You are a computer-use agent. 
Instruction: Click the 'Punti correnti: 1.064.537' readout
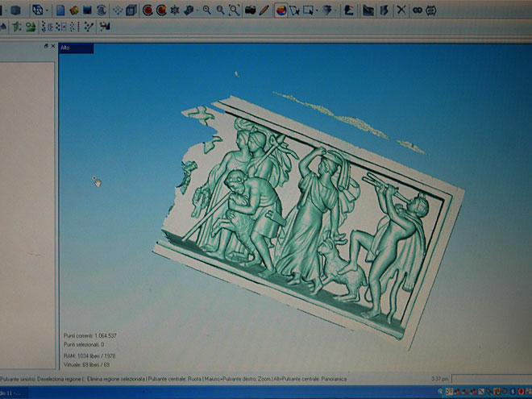(90, 335)
